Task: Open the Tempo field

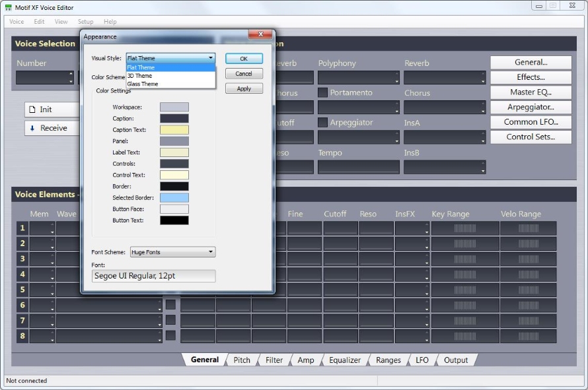Action: pos(359,167)
